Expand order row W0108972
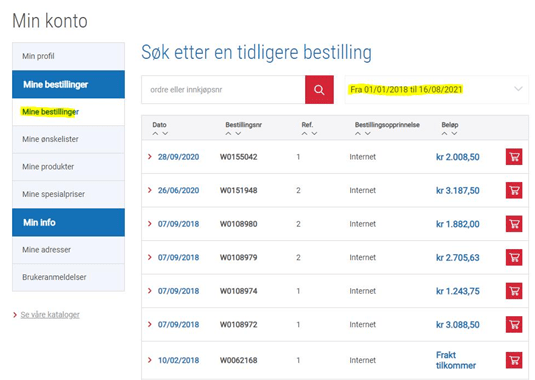Viewport: 535px width, 380px height. (x=149, y=324)
